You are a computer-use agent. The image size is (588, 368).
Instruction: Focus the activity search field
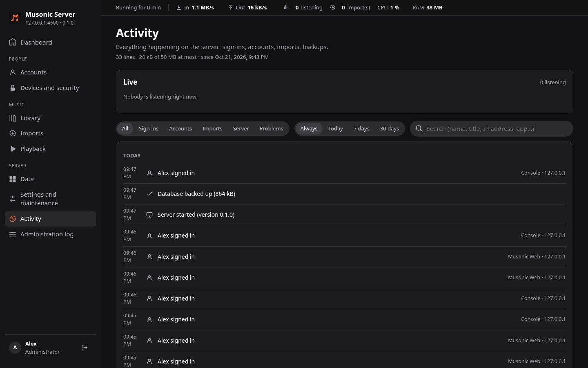[x=492, y=128]
